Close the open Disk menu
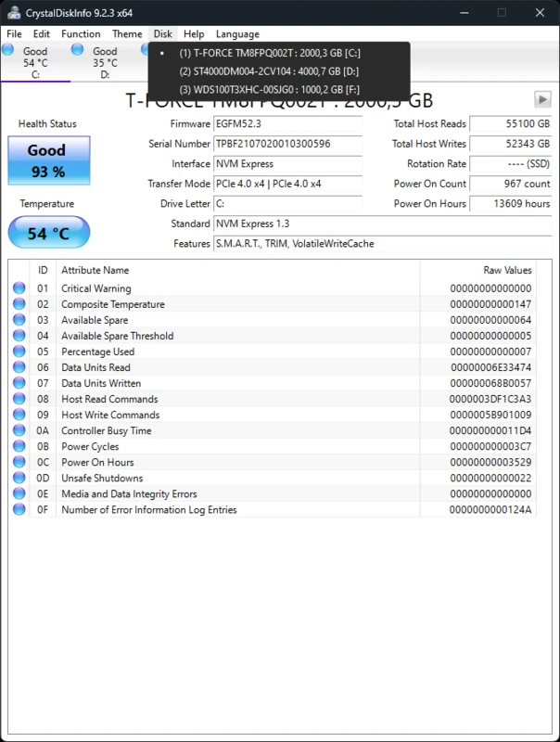560x742 pixels. coord(162,34)
